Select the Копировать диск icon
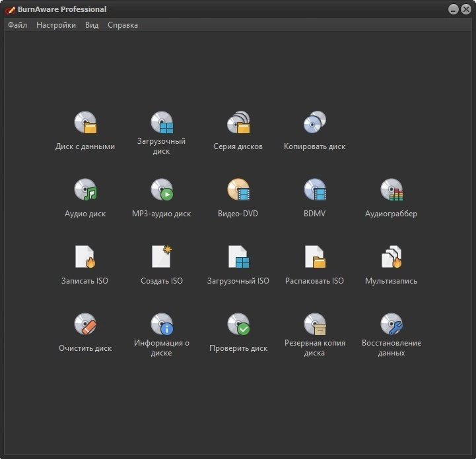 tap(315, 123)
